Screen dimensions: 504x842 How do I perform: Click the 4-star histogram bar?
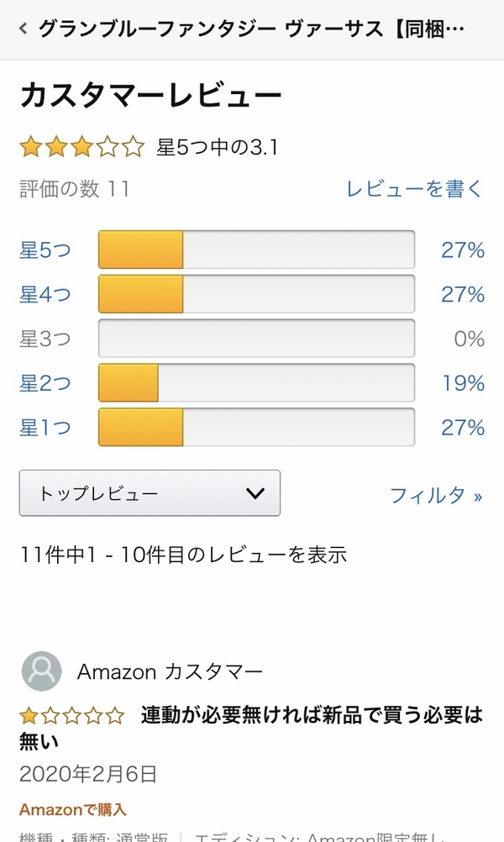click(x=256, y=294)
